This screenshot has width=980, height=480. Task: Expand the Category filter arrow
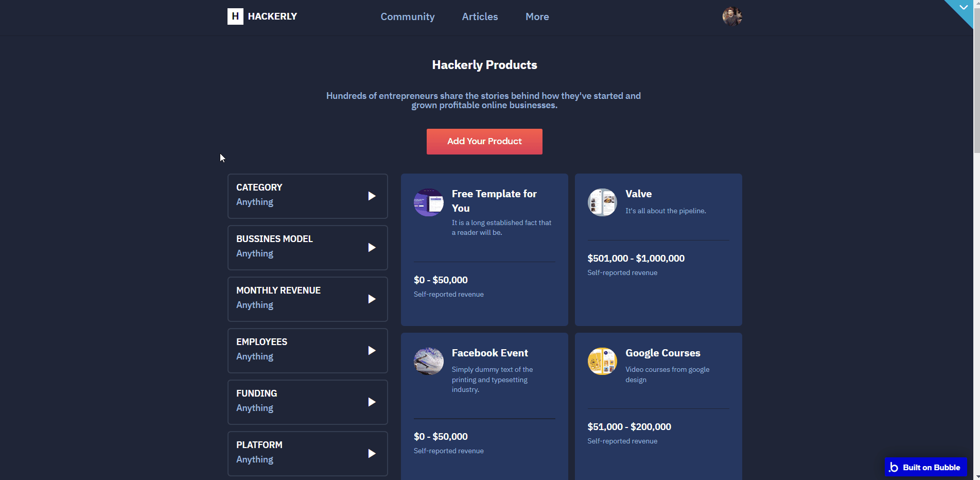(x=372, y=196)
